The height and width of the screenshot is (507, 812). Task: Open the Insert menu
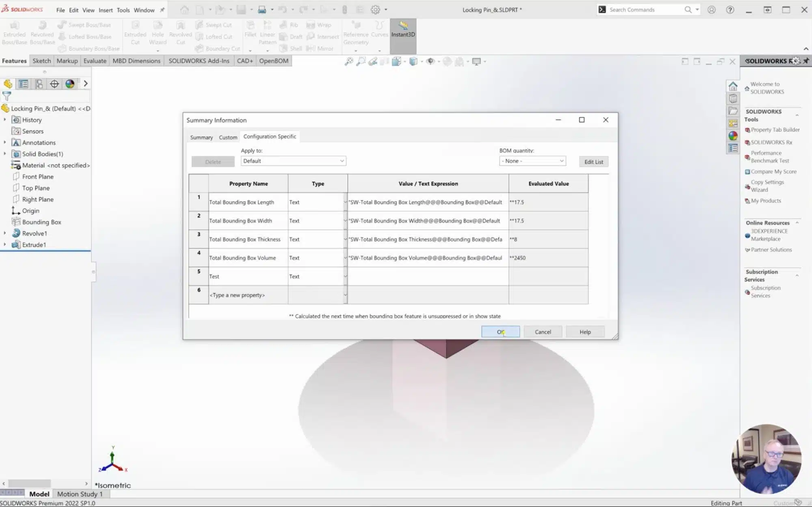point(106,10)
